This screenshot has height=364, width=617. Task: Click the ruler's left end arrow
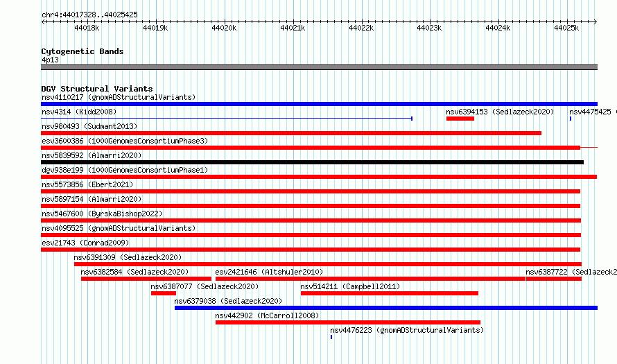pos(43,21)
